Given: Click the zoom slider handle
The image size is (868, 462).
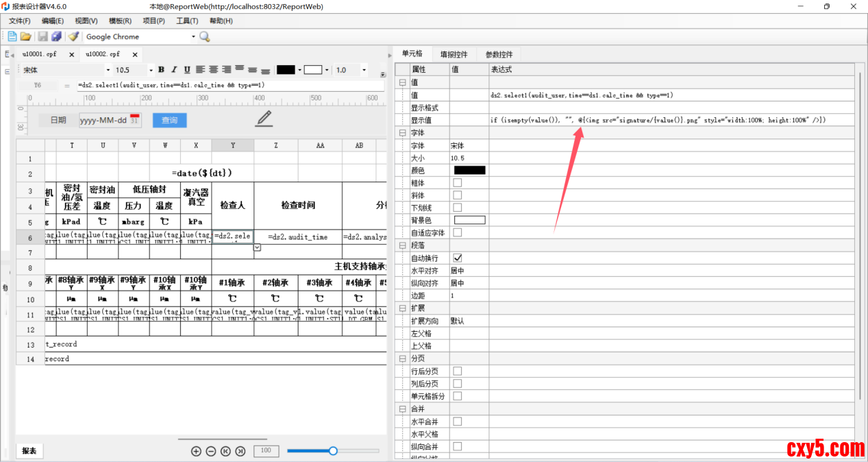Looking at the screenshot, I should tap(333, 451).
